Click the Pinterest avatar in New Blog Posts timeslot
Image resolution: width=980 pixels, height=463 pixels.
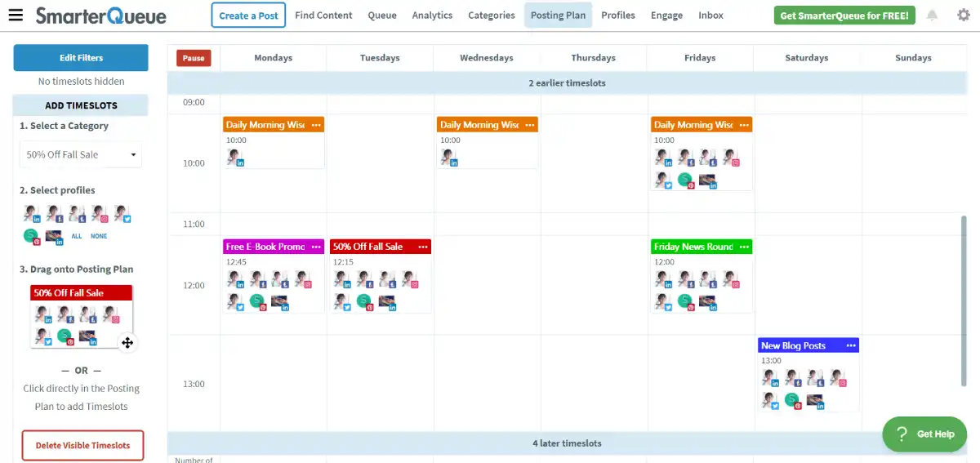click(x=792, y=400)
